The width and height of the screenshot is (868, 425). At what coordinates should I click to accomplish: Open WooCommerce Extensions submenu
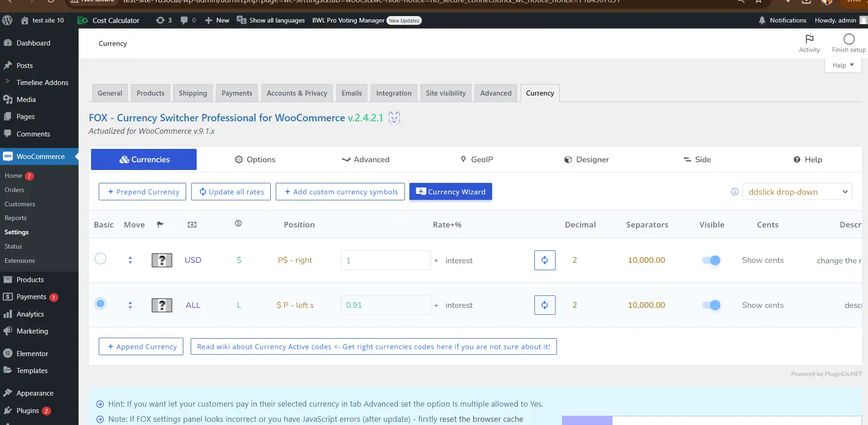[20, 261]
